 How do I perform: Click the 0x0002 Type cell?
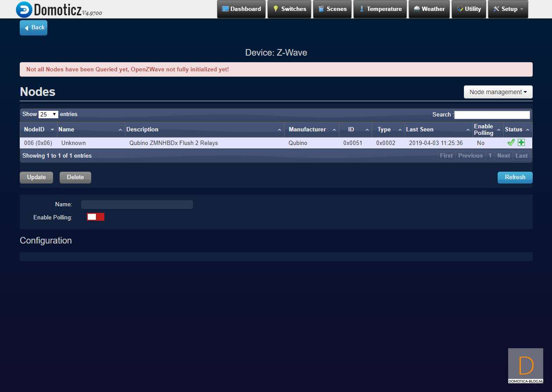coord(386,143)
